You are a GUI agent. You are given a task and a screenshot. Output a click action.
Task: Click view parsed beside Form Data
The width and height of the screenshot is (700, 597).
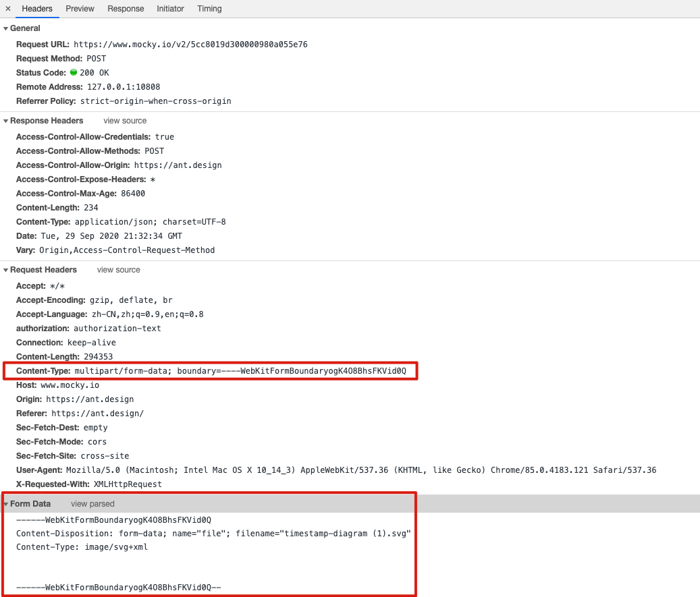(x=92, y=504)
